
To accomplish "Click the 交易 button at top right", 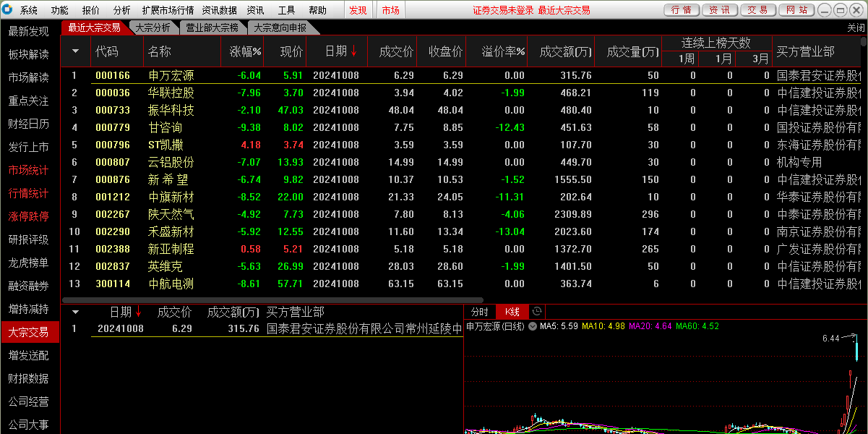I will [757, 10].
